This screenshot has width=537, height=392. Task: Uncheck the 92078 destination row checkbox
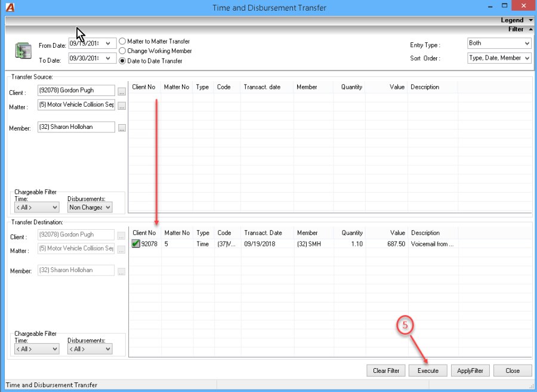(x=136, y=244)
